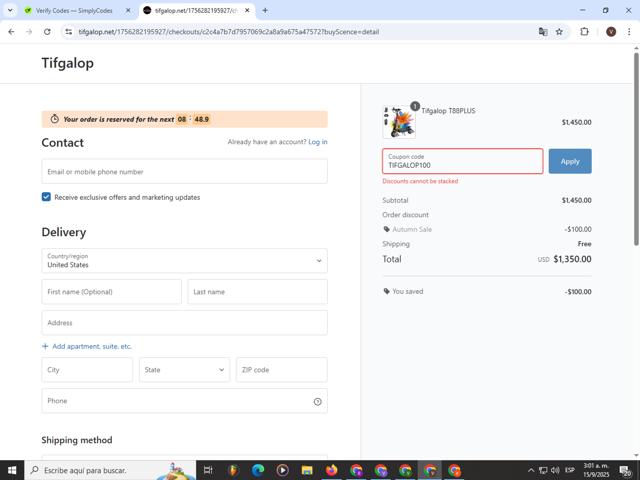Select the tifgalop.net checkout tab

(x=197, y=11)
